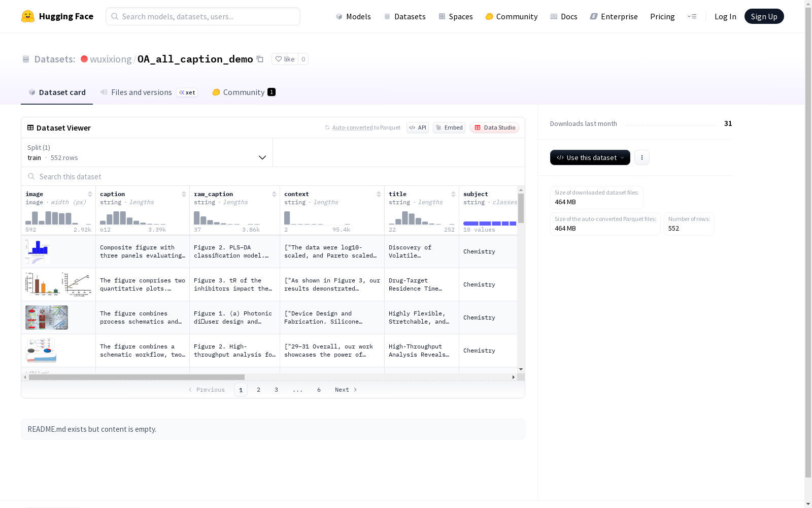Click the Hugging Face logo icon
The height and width of the screenshot is (508, 812).
(28, 16)
